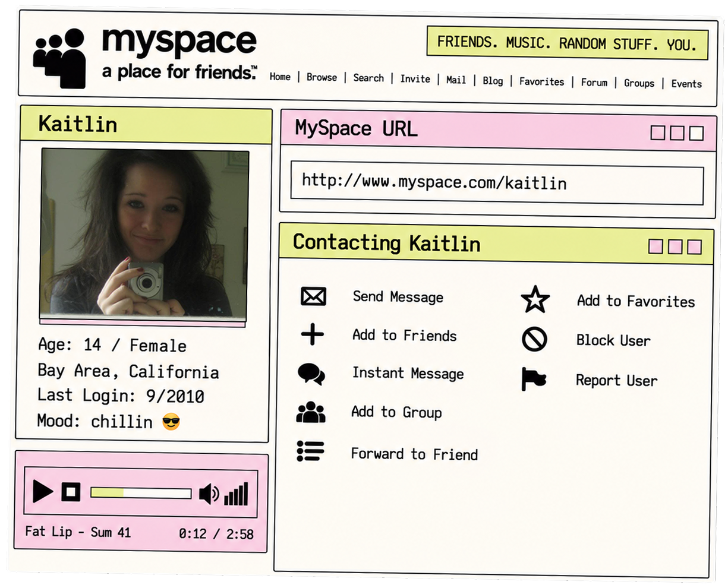Go to the Forum navigation link
Screen dimensions: 728x588
point(594,83)
